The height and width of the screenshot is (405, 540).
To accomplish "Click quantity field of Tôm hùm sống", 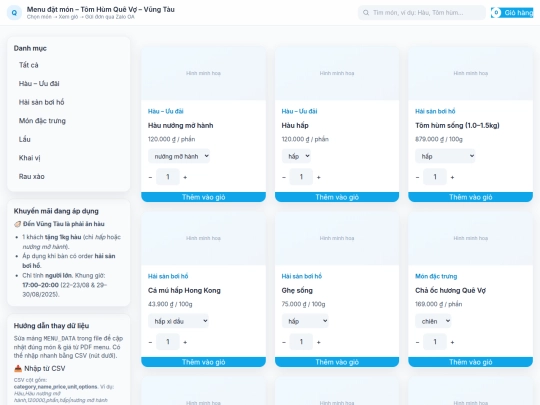I will click(435, 177).
